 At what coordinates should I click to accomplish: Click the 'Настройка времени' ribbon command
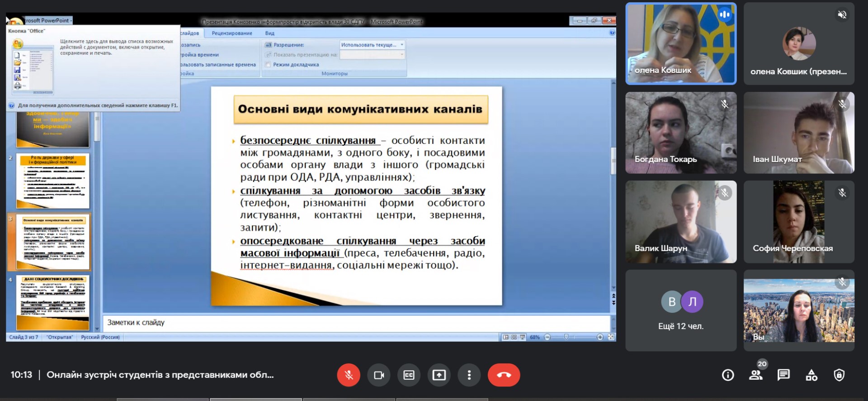(x=199, y=55)
